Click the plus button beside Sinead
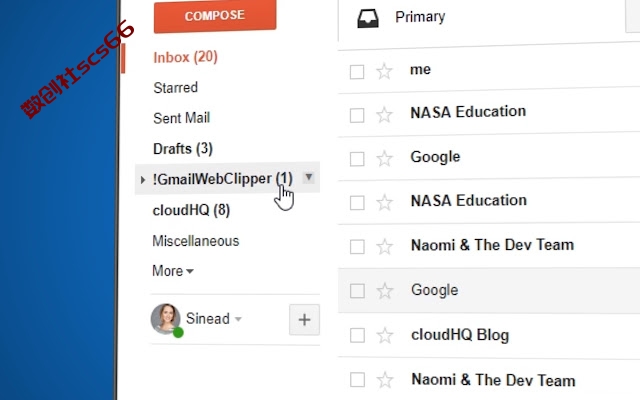 tap(304, 320)
